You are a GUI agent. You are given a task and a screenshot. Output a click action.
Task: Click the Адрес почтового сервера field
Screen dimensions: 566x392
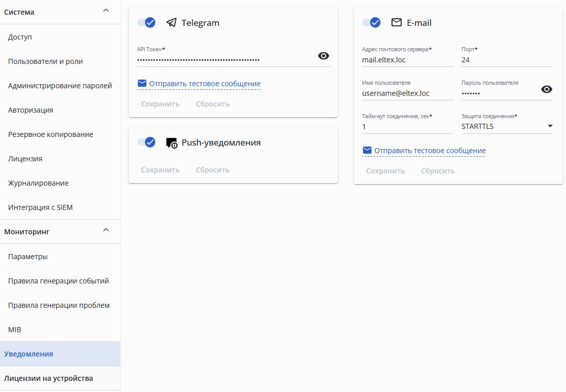[407, 60]
